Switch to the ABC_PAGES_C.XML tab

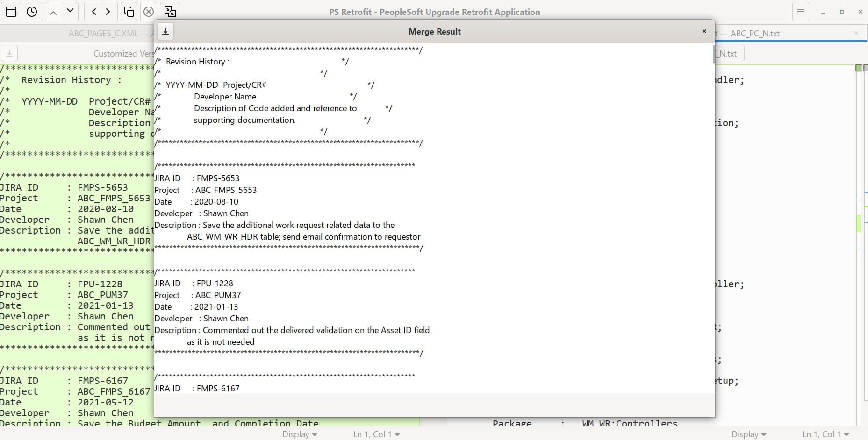103,34
